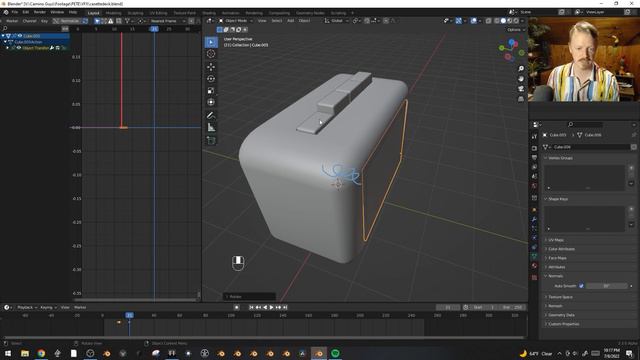Open the Modifiers wrench properties tab

pos(534,219)
